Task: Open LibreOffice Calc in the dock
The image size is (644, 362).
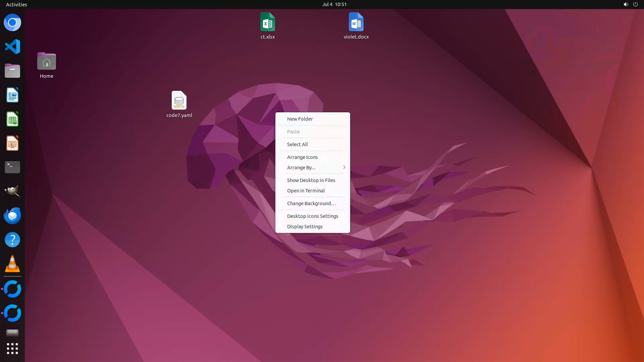Action: click(x=12, y=119)
